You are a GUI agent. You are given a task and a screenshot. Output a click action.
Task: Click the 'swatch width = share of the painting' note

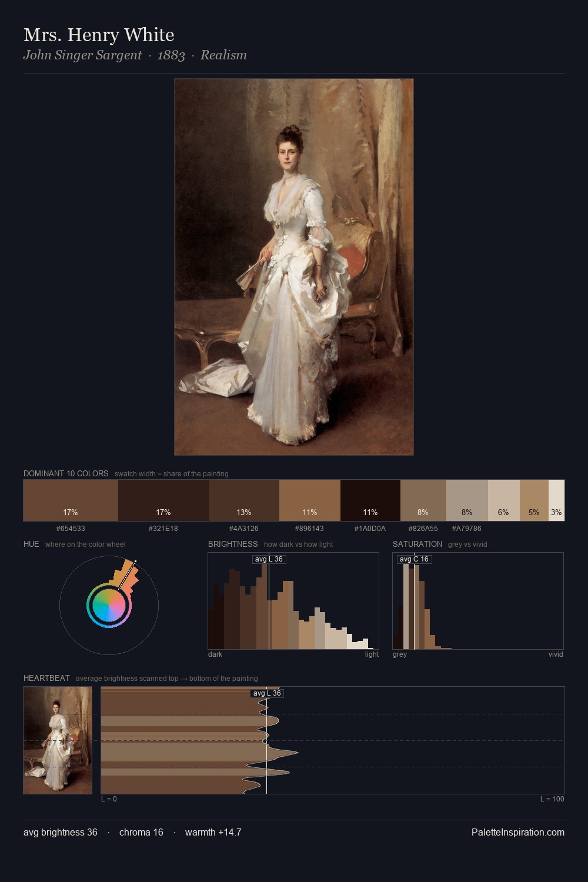[x=172, y=474]
